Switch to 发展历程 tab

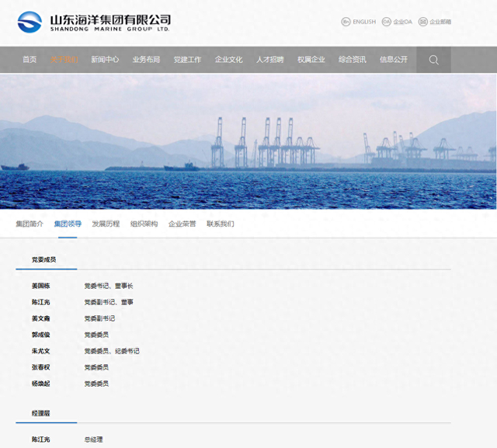coord(106,224)
